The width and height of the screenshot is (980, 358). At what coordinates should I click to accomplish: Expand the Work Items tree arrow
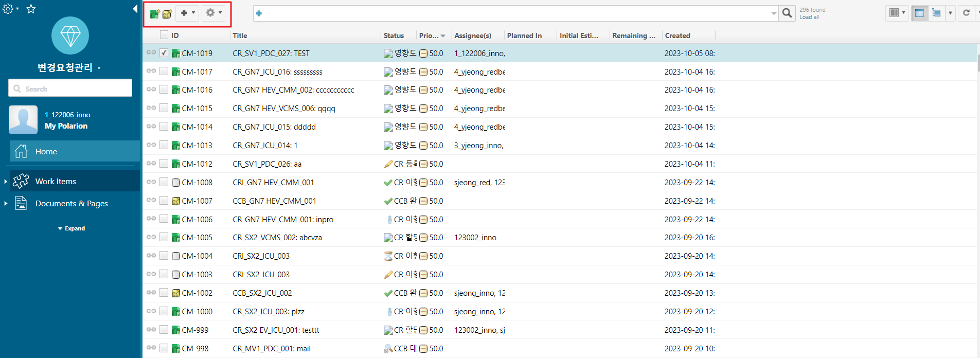pyautogui.click(x=6, y=182)
